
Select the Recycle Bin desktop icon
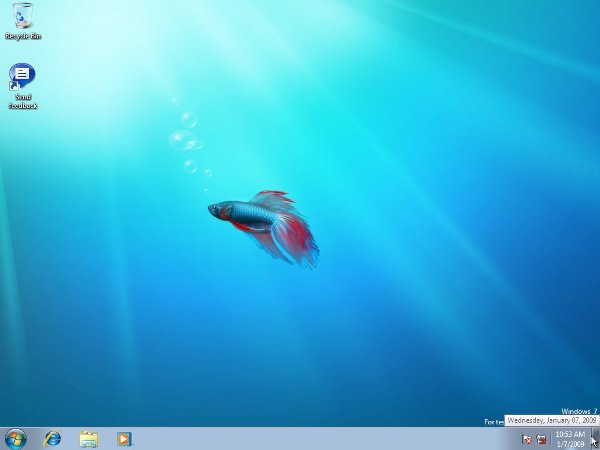pyautogui.click(x=23, y=16)
